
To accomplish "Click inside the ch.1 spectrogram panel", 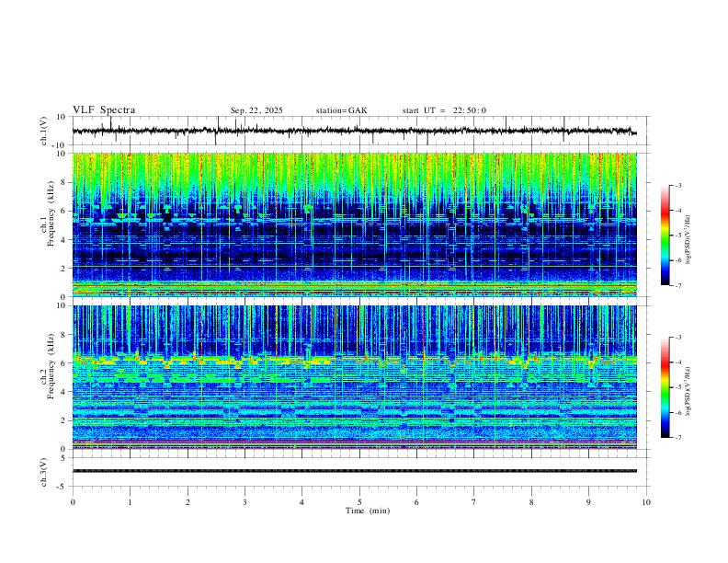I will (x=354, y=224).
